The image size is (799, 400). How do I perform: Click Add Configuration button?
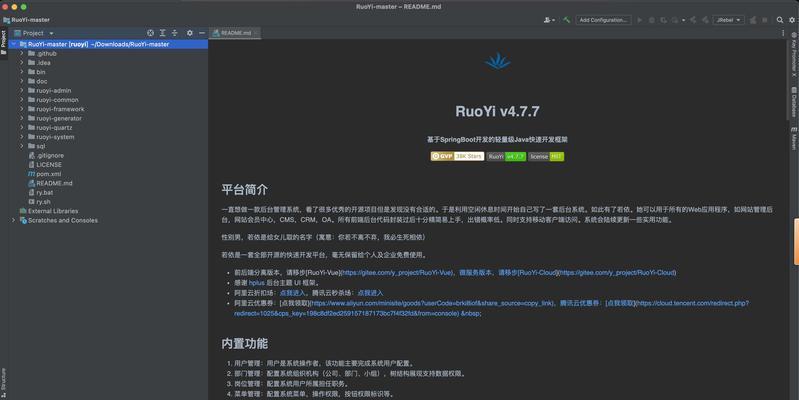(603, 20)
